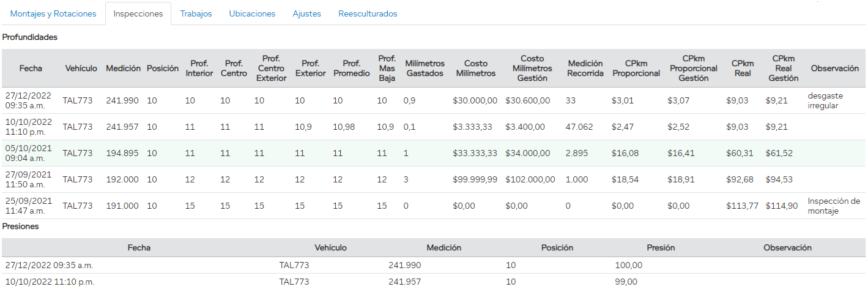Click the Presión column header in Presiones
Image resolution: width=868 pixels, height=292 pixels.
(661, 248)
